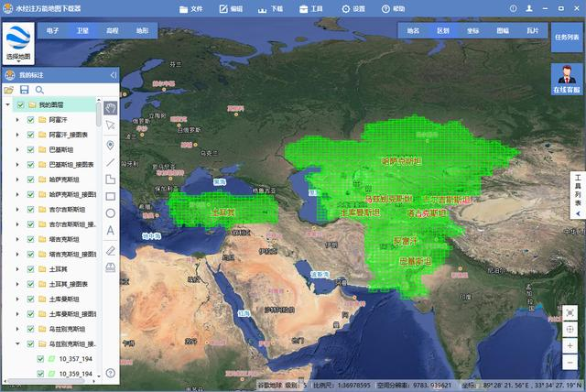Open the 文件 menu
The height and width of the screenshot is (392, 586).
point(190,8)
